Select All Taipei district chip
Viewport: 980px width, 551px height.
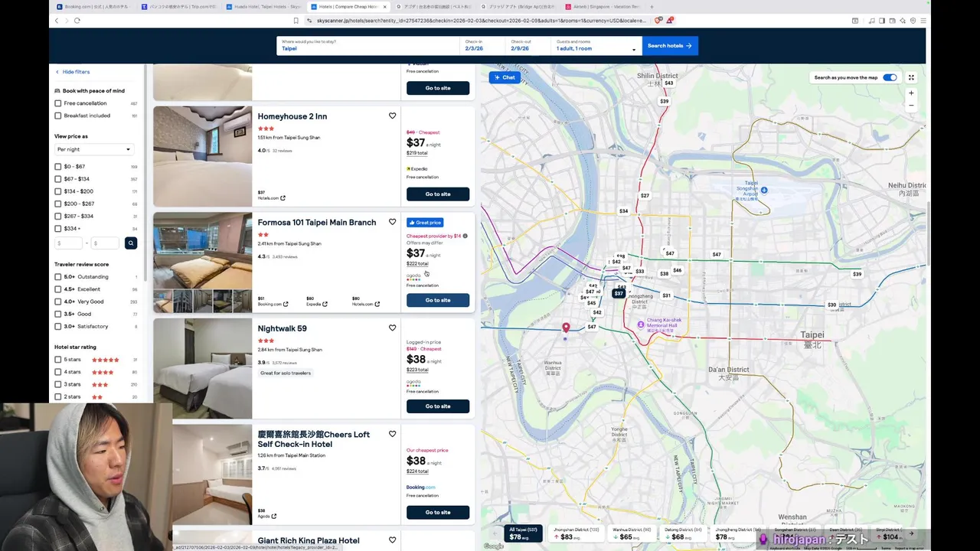(524, 533)
